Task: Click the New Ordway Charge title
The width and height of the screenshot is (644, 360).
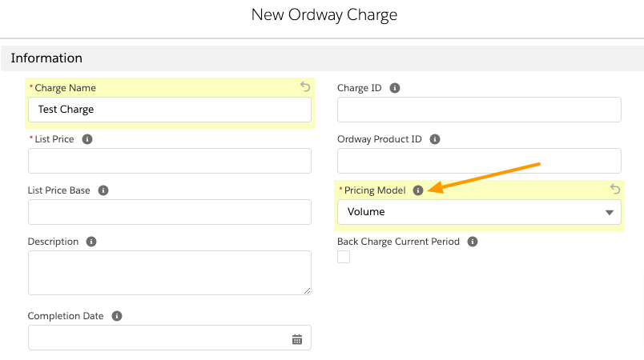Action: 324,14
